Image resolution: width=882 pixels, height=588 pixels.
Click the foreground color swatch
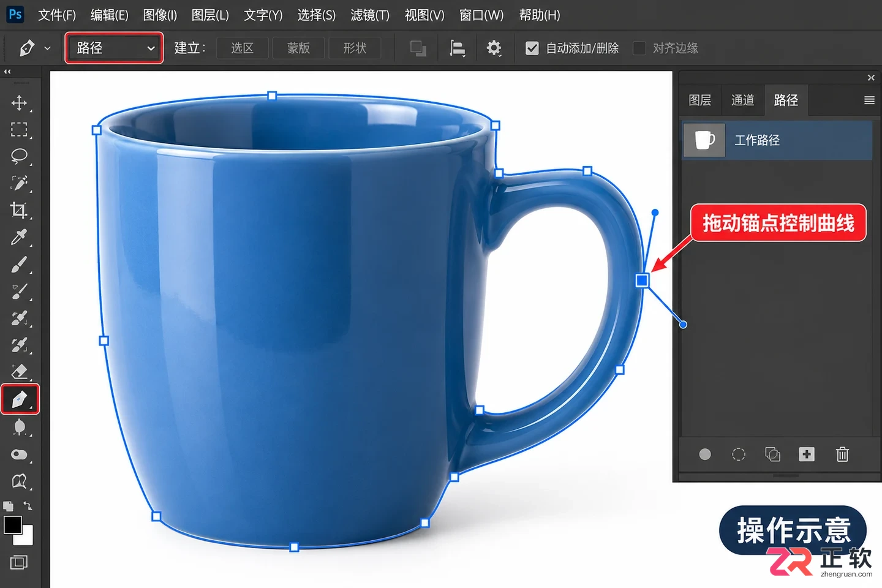12,525
